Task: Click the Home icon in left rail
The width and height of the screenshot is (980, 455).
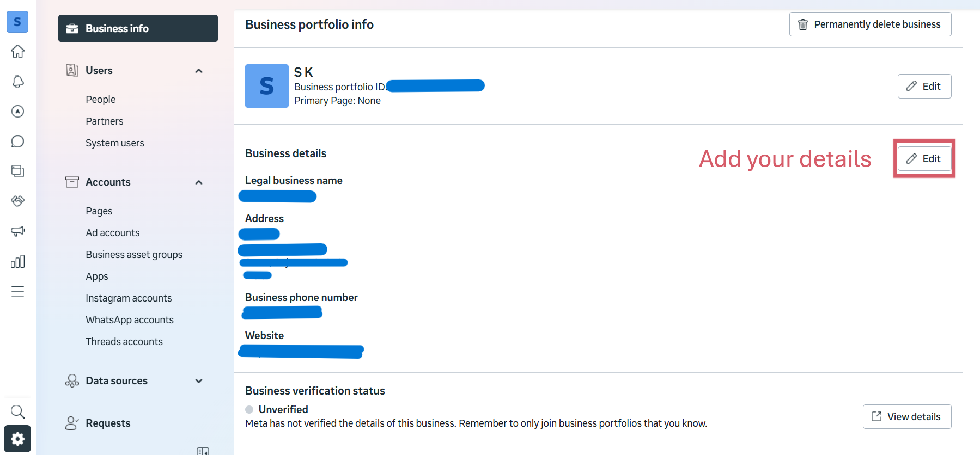Action: [17, 51]
